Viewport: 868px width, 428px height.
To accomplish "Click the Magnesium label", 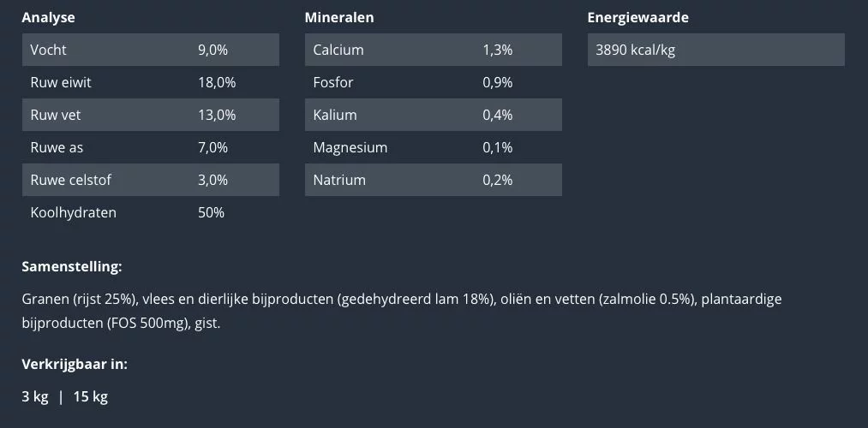I will (350, 147).
